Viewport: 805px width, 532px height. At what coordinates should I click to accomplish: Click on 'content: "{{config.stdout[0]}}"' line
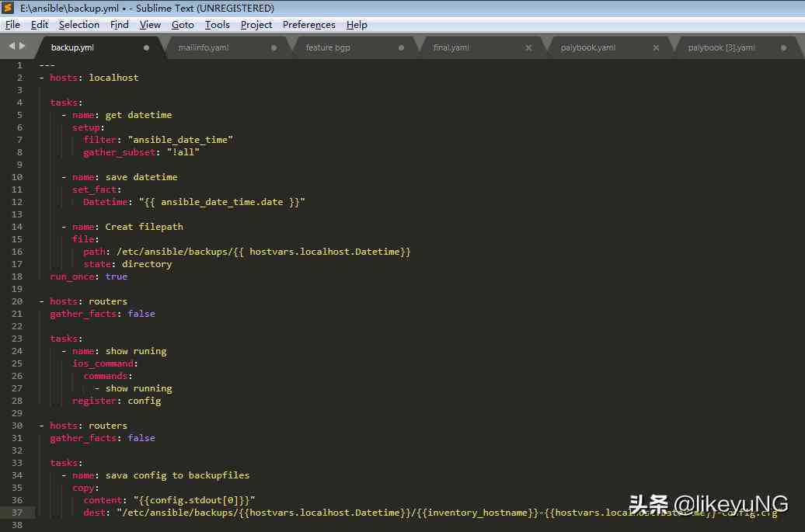point(169,500)
